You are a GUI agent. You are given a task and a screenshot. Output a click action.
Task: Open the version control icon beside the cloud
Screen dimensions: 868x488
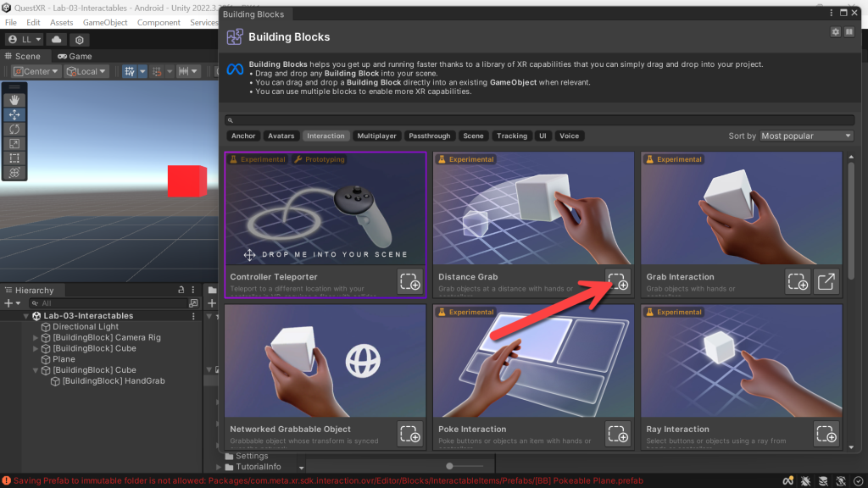tap(79, 40)
